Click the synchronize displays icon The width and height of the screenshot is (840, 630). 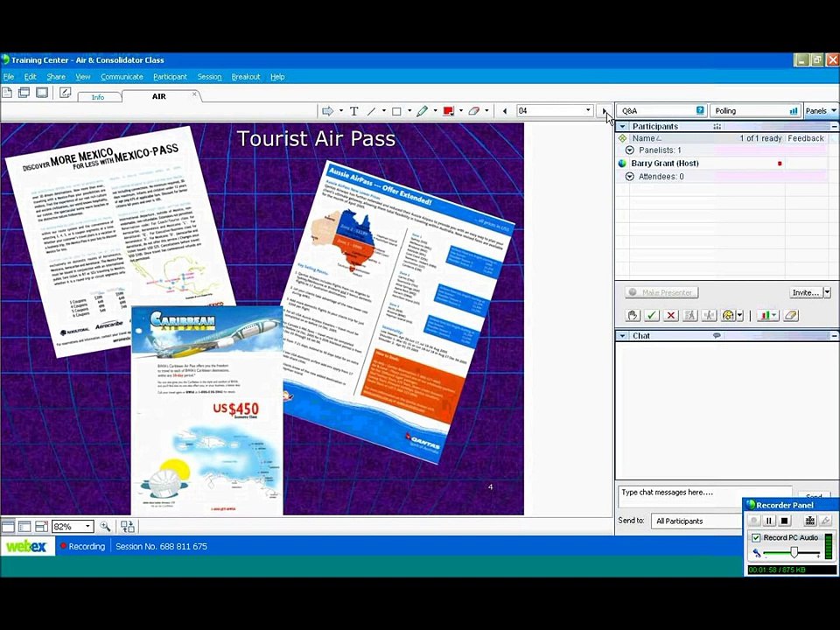click(128, 527)
